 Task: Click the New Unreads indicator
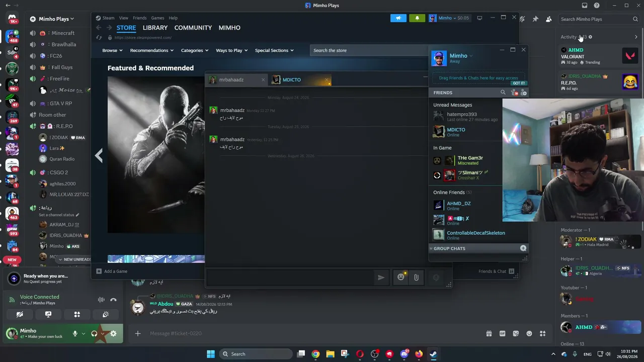[x=74, y=259]
